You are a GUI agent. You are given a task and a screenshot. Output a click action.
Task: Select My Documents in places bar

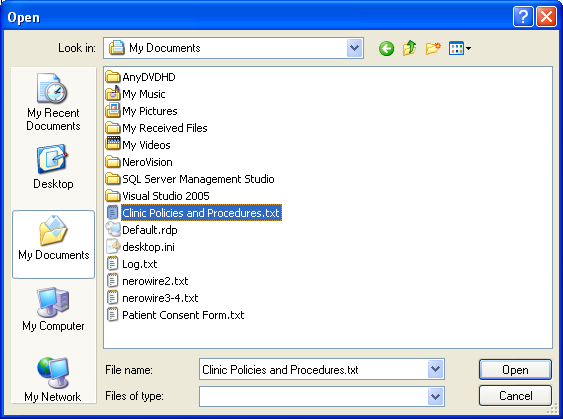pos(53,244)
